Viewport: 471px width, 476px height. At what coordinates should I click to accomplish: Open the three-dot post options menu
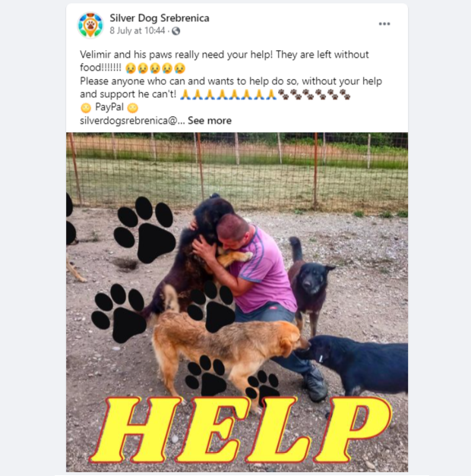(x=384, y=24)
